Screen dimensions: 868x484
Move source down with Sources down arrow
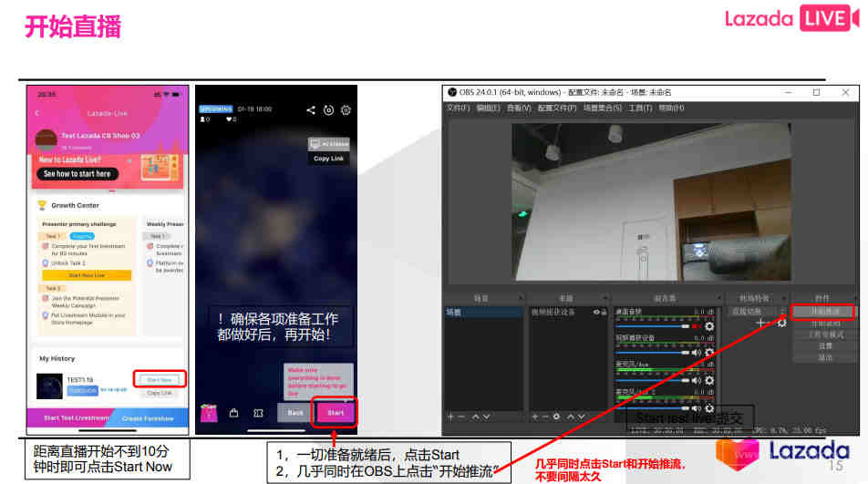pos(582,417)
